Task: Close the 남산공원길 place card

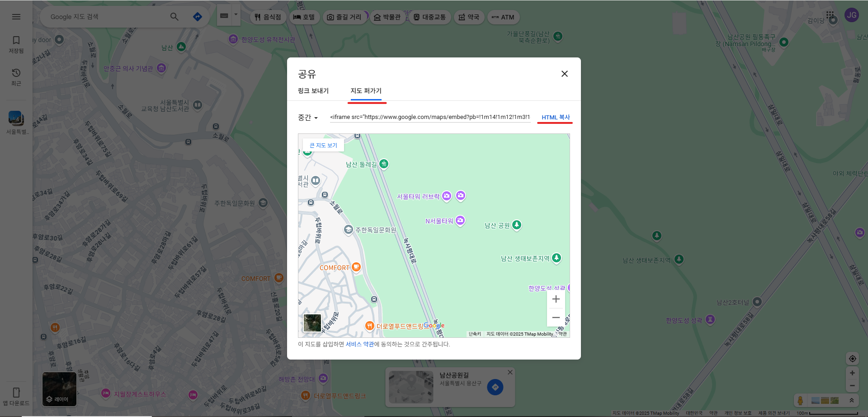Action: [x=510, y=372]
